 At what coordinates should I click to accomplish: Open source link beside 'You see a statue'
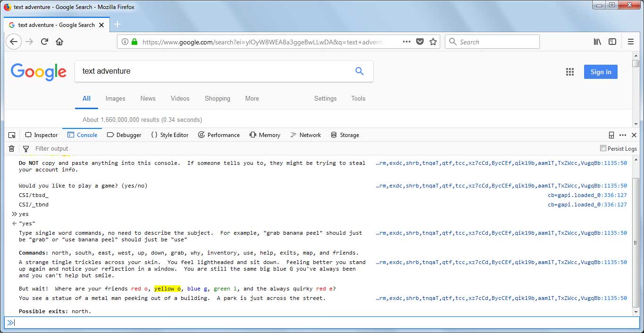pyautogui.click(x=502, y=298)
